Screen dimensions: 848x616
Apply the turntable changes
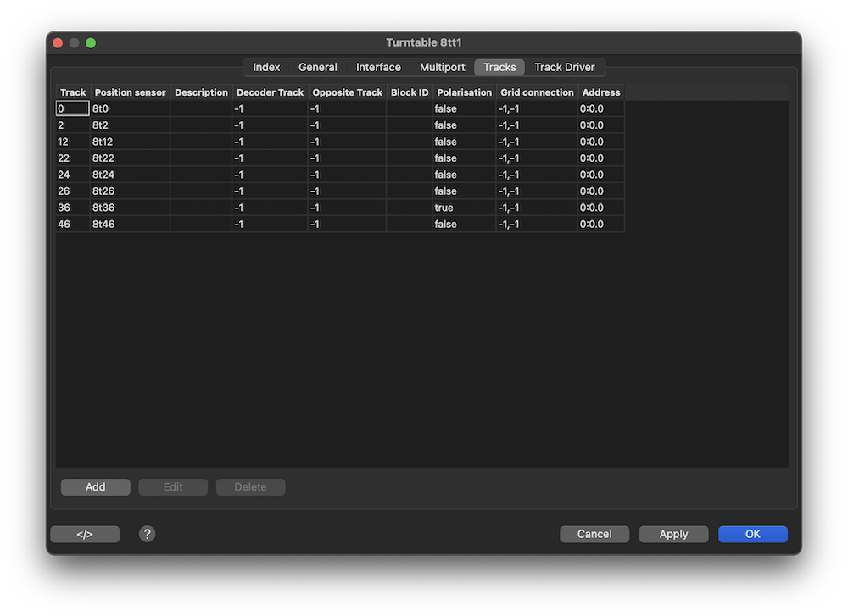tap(673, 534)
